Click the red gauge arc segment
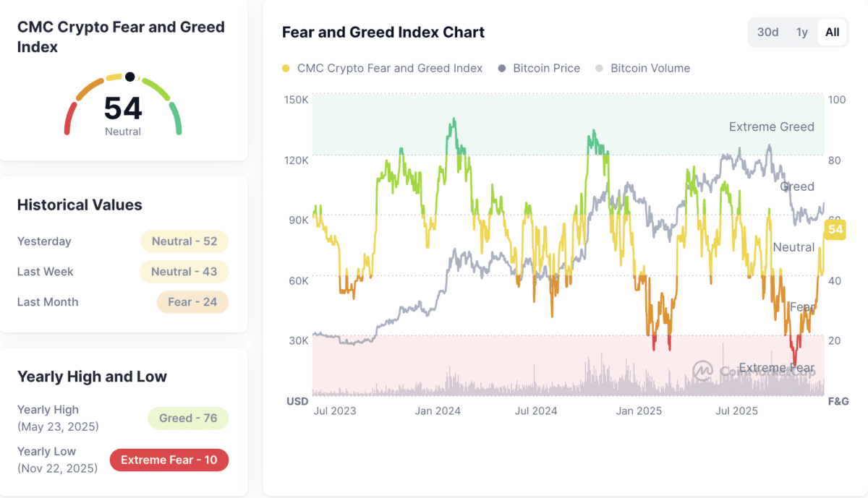Image resolution: width=868 pixels, height=498 pixels. [69, 118]
